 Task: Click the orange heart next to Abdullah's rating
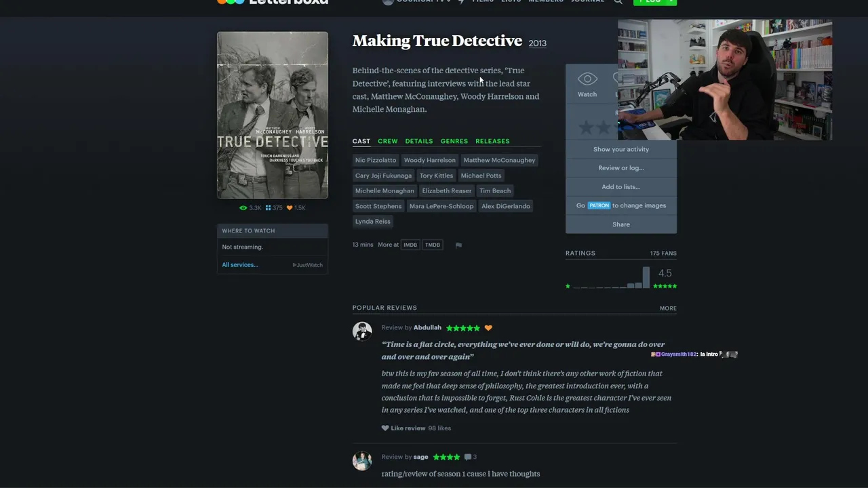488,328
